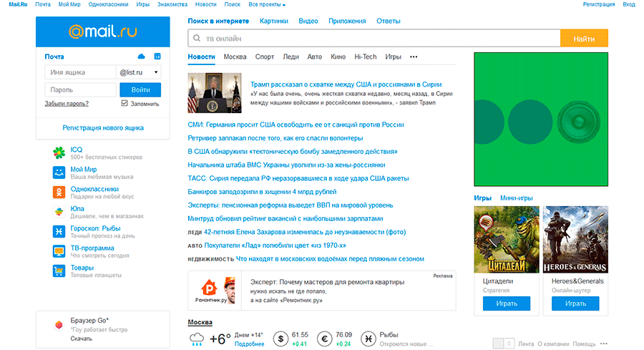This screenshot has width=644, height=350.
Task: Expand more news categories with three dots
Action: [414, 57]
